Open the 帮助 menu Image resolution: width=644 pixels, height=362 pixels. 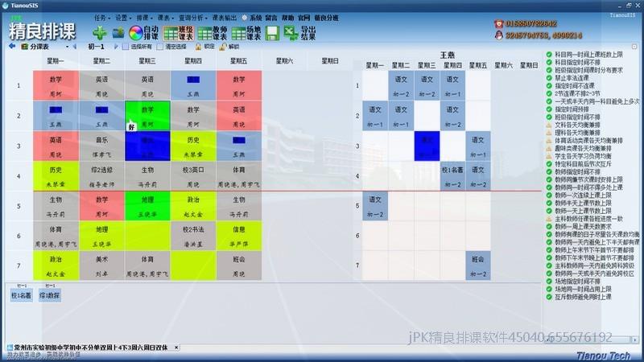click(287, 18)
